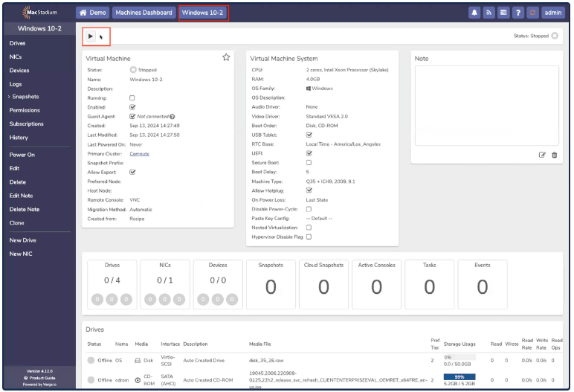
Task: Toggle the Nested Virtualization checkbox
Action: [x=309, y=228]
